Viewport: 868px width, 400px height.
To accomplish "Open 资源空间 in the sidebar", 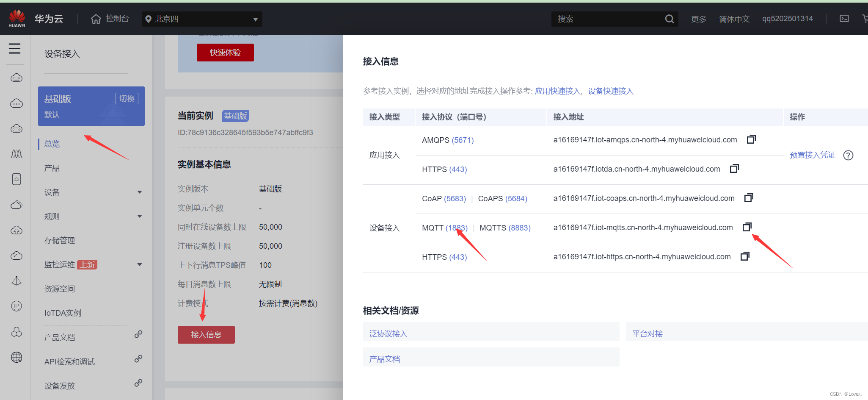I will (60, 289).
